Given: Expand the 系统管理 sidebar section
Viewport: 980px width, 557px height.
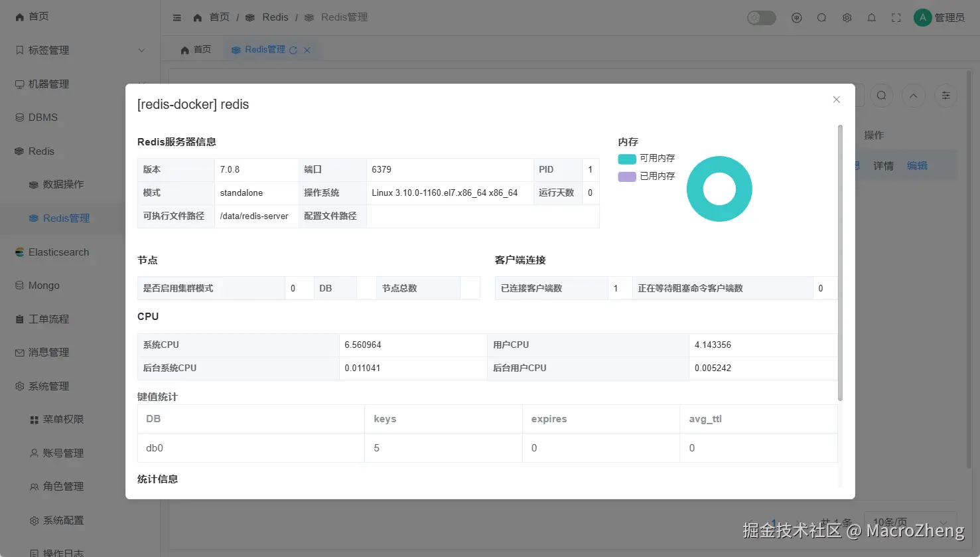Looking at the screenshot, I should [x=80, y=386].
